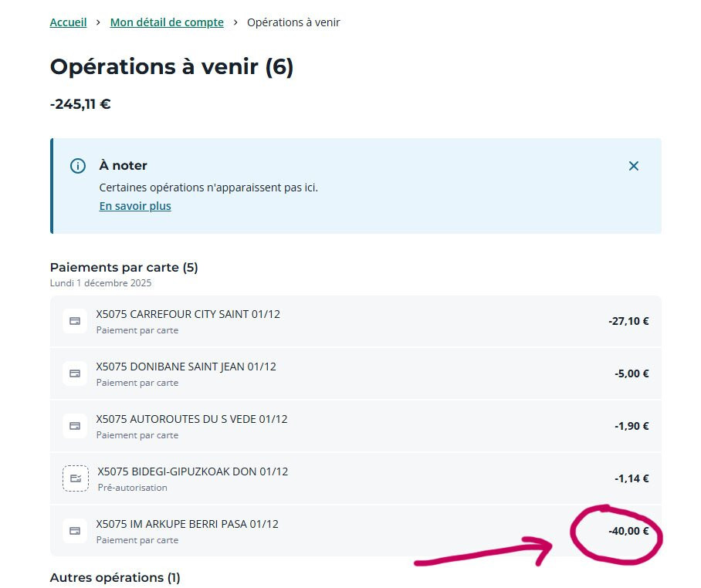Viewport: 701px width, 588px height.
Task: Dismiss the À noter notice
Action: tap(633, 166)
